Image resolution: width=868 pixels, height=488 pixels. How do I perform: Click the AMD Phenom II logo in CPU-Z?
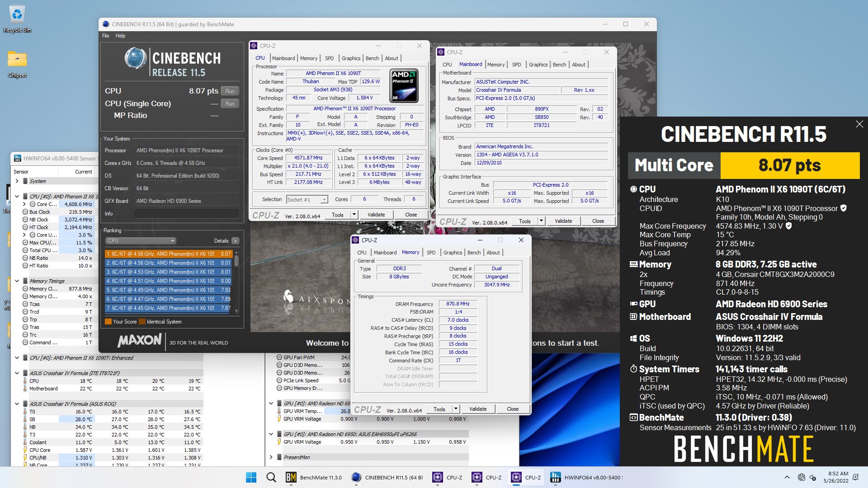pos(403,85)
